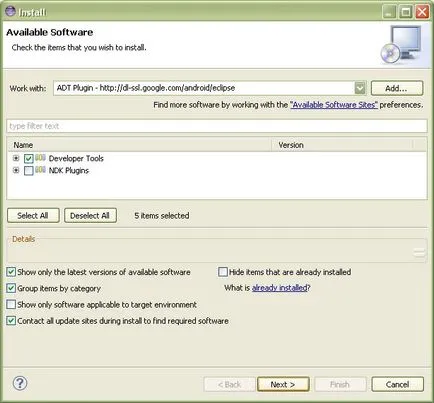Screen dimensions: 434x403
Task: Click the Developer Tools category icon
Action: pos(40,158)
